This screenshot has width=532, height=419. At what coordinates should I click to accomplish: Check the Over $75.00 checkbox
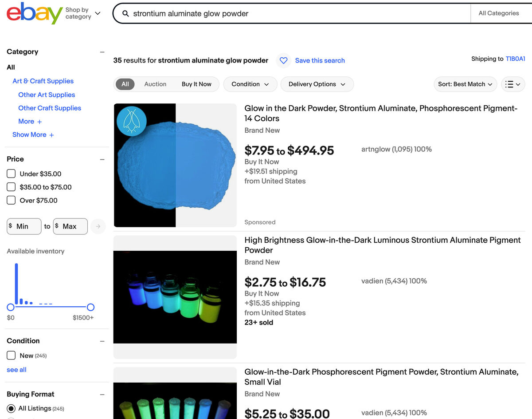(x=11, y=200)
